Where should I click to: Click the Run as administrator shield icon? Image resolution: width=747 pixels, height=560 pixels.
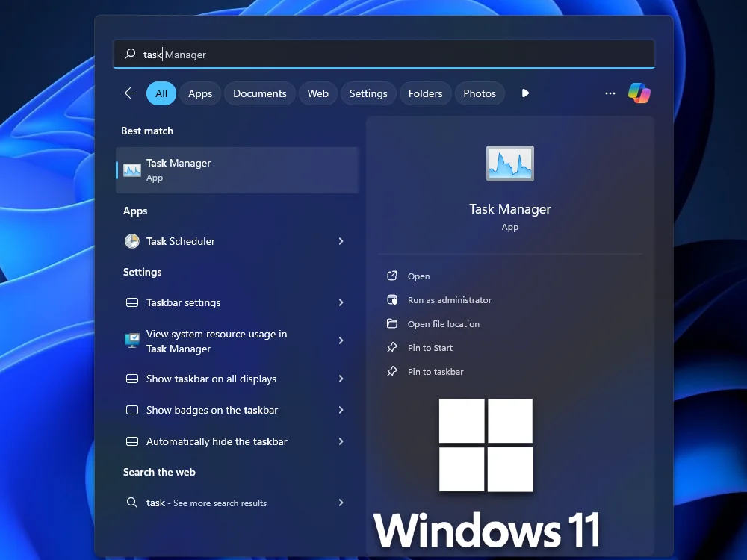(392, 299)
